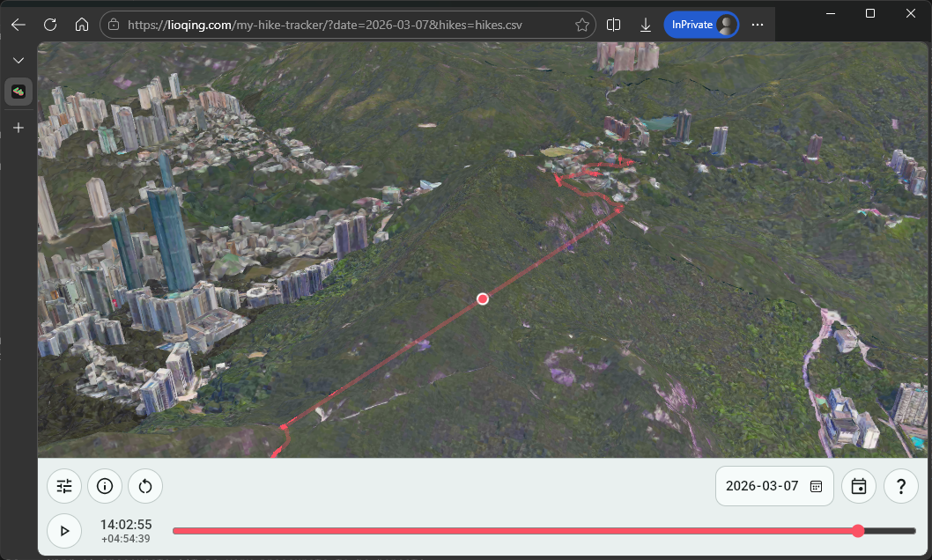Viewport: 932px width, 560px height.
Task: Open the today calendar shortcut icon
Action: coord(858,486)
